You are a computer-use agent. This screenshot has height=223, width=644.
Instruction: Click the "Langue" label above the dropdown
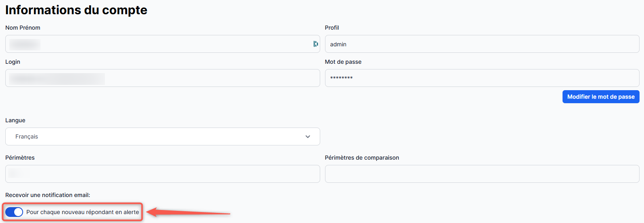point(15,120)
